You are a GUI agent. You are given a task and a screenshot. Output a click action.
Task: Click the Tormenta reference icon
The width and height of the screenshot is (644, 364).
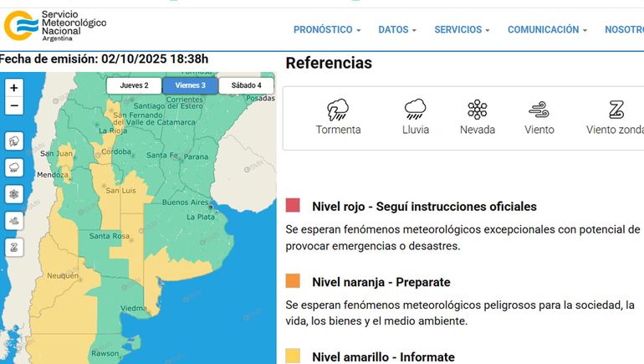[338, 110]
